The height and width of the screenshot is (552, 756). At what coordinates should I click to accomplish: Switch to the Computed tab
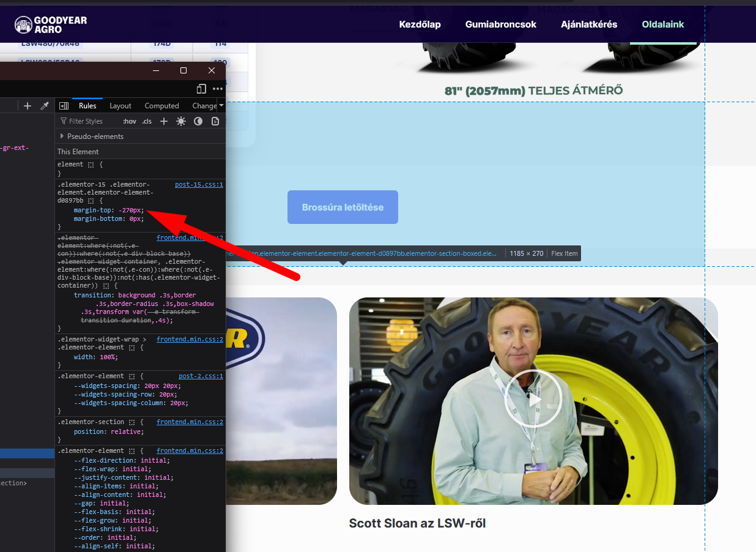click(x=162, y=106)
